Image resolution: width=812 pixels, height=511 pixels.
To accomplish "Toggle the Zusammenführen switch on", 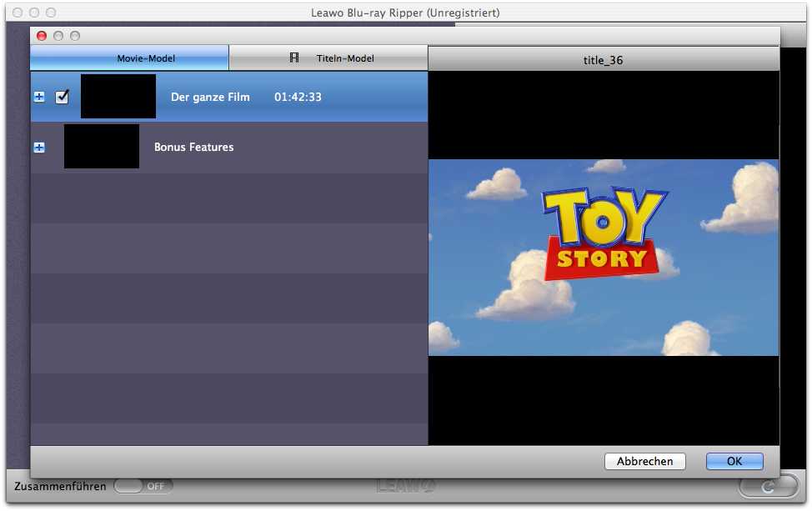I will click(143, 486).
